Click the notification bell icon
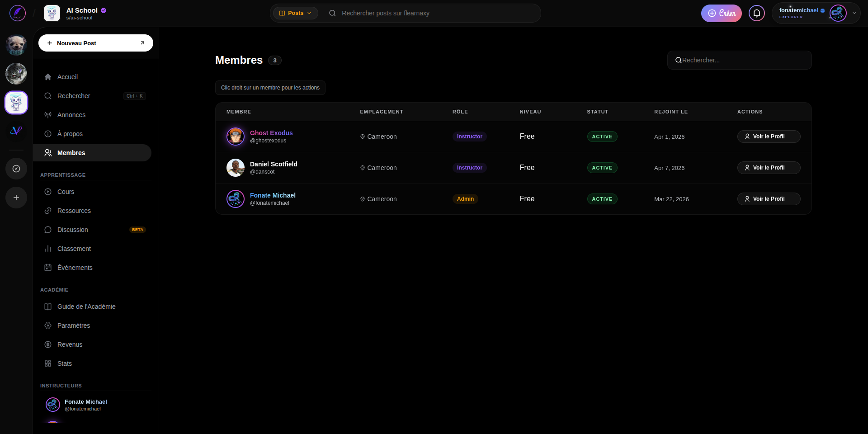Image resolution: width=868 pixels, height=434 pixels. (756, 13)
